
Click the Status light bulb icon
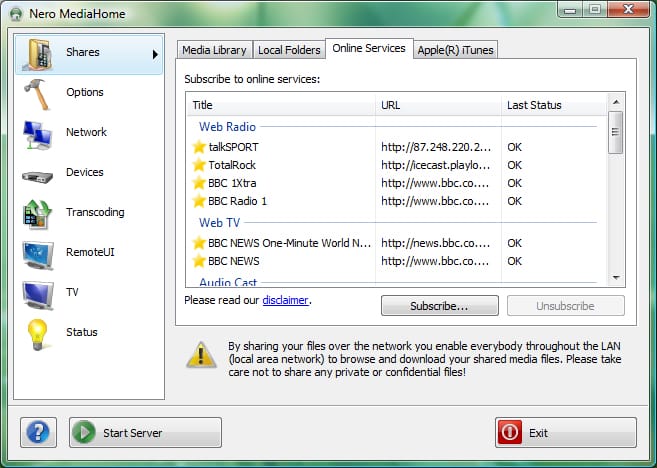point(37,334)
